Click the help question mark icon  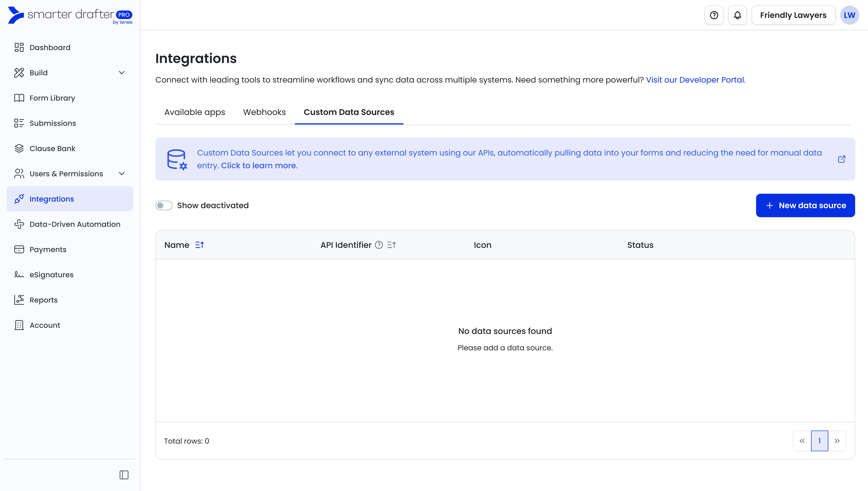(714, 15)
